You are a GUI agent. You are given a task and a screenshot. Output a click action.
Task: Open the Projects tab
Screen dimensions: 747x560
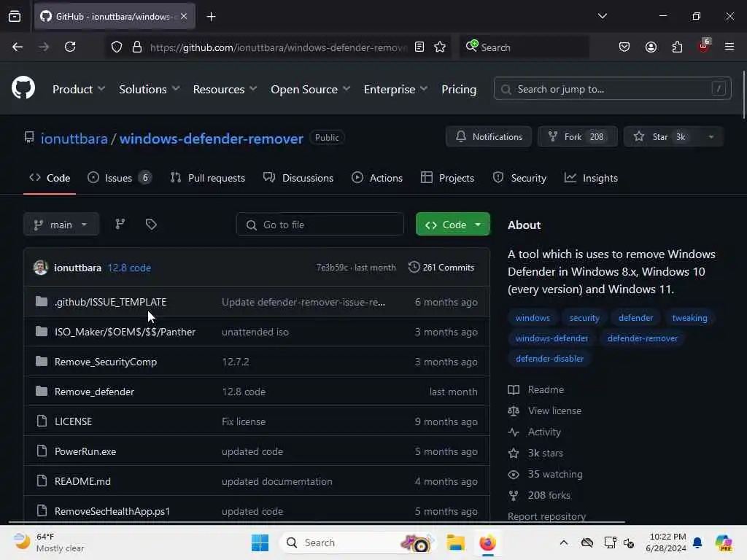447,178
